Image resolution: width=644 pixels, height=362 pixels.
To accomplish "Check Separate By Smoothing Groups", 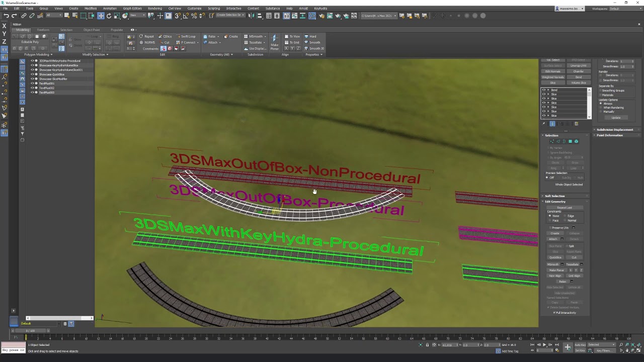I will pos(600,90).
